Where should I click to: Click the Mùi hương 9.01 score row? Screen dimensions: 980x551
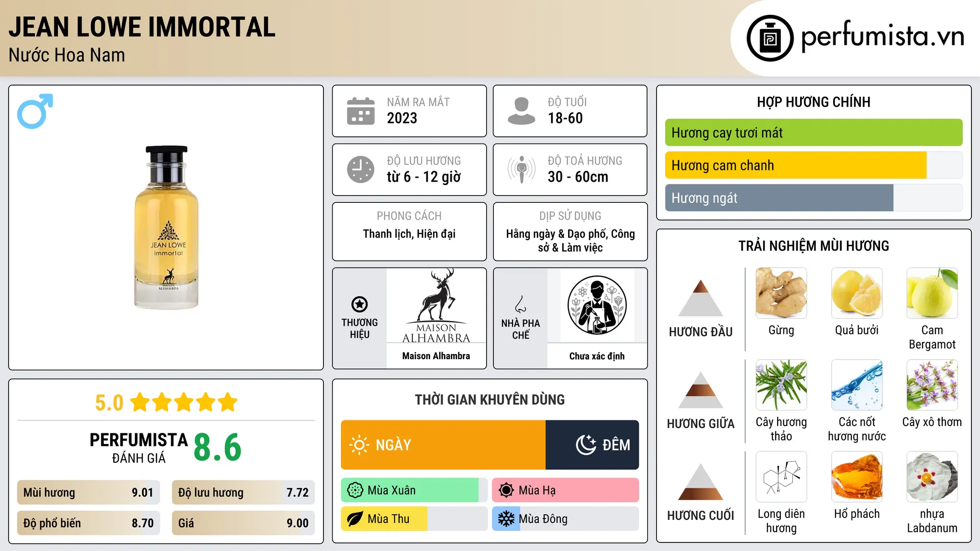[x=89, y=493]
